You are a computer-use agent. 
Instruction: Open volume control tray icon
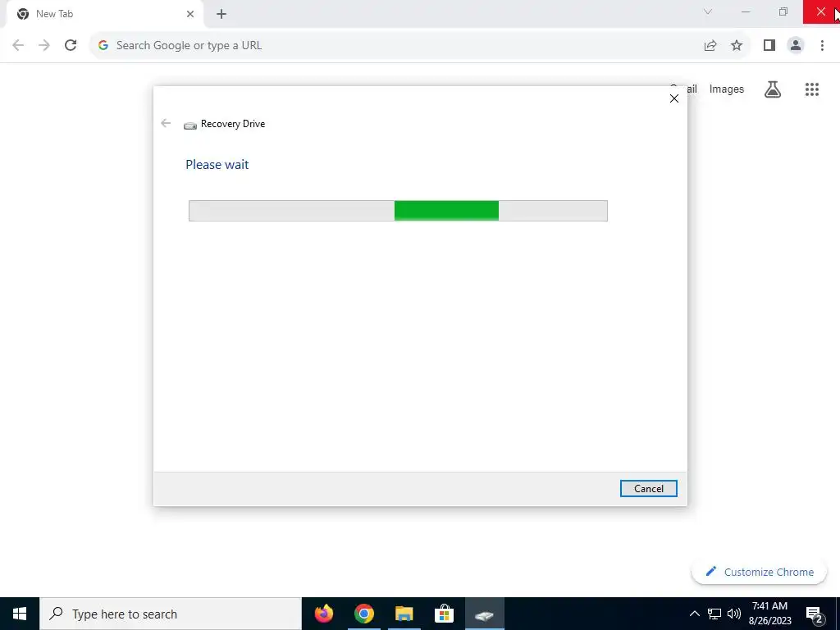click(734, 614)
